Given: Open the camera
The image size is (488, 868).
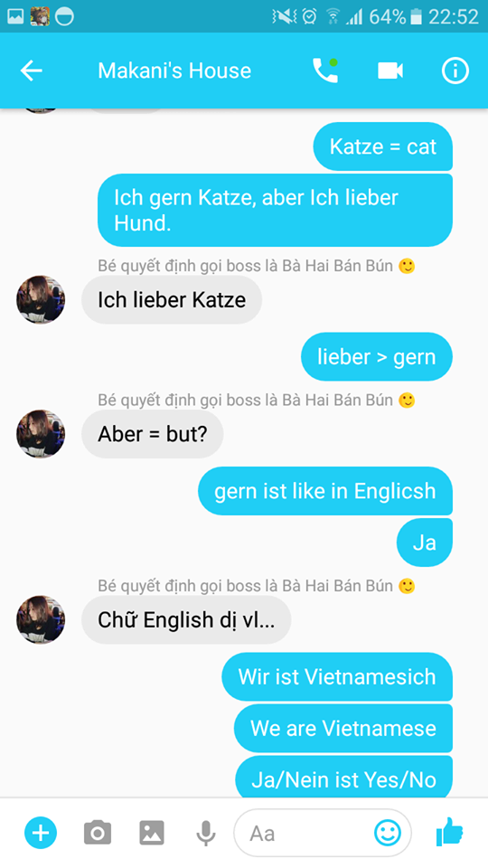Looking at the screenshot, I should (x=98, y=833).
